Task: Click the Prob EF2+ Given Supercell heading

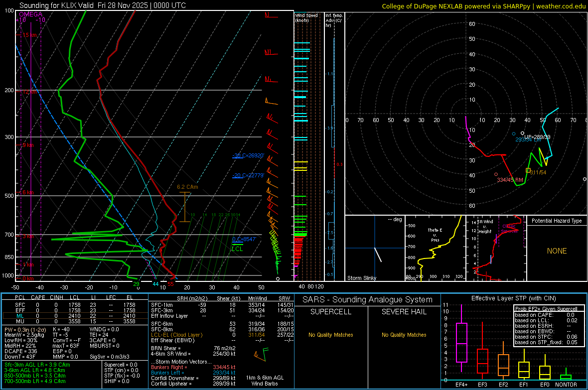Action: coord(546,309)
